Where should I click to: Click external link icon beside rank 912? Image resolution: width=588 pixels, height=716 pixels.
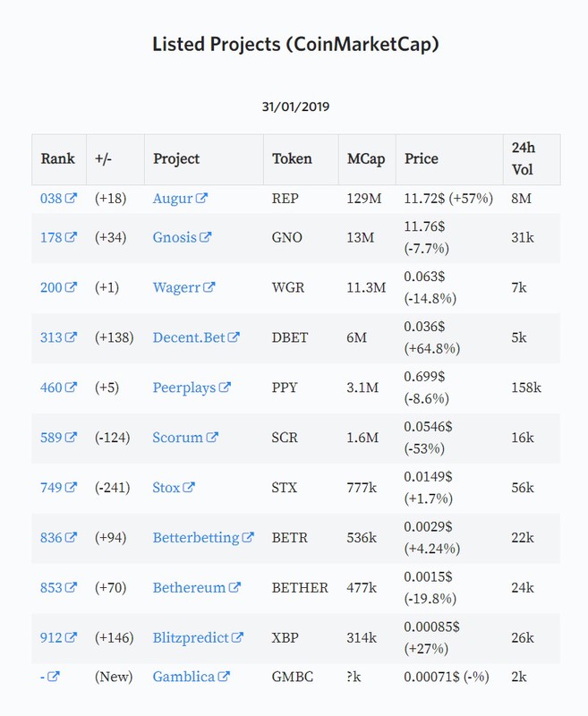(71, 637)
